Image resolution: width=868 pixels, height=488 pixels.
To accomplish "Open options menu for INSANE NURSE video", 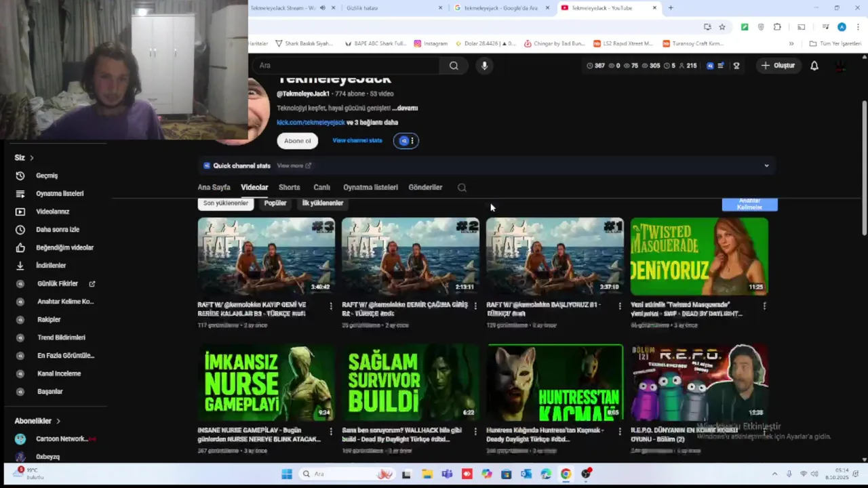I will [x=331, y=432].
